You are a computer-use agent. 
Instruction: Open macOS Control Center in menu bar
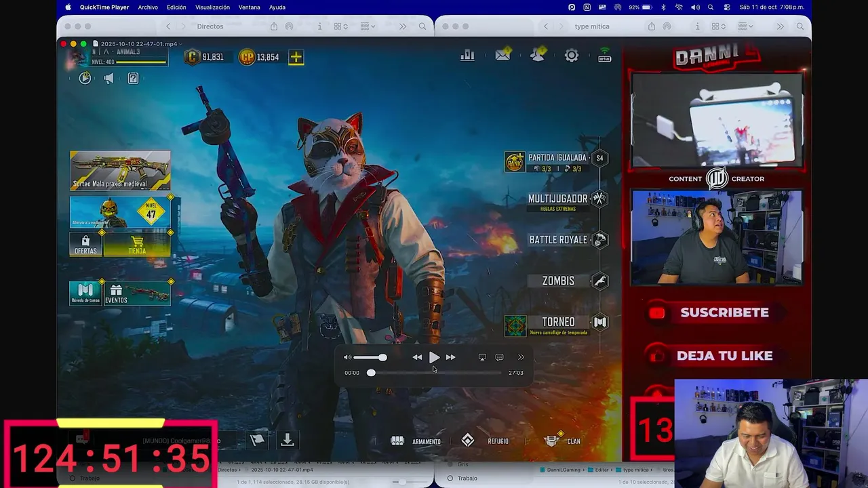point(727,7)
